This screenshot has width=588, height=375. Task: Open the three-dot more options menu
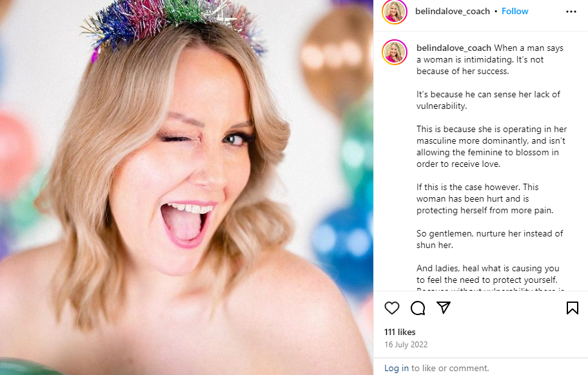(x=571, y=12)
